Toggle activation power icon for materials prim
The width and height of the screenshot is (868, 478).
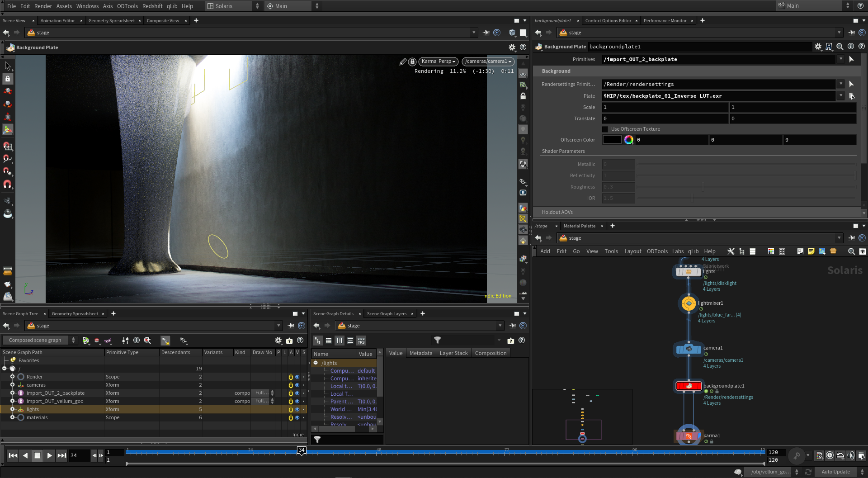[291, 418]
